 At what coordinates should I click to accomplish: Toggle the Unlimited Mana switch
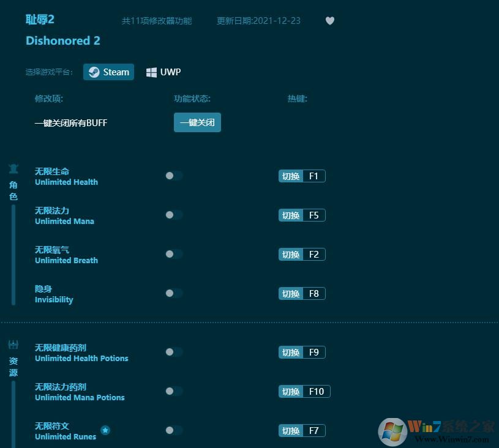click(173, 215)
